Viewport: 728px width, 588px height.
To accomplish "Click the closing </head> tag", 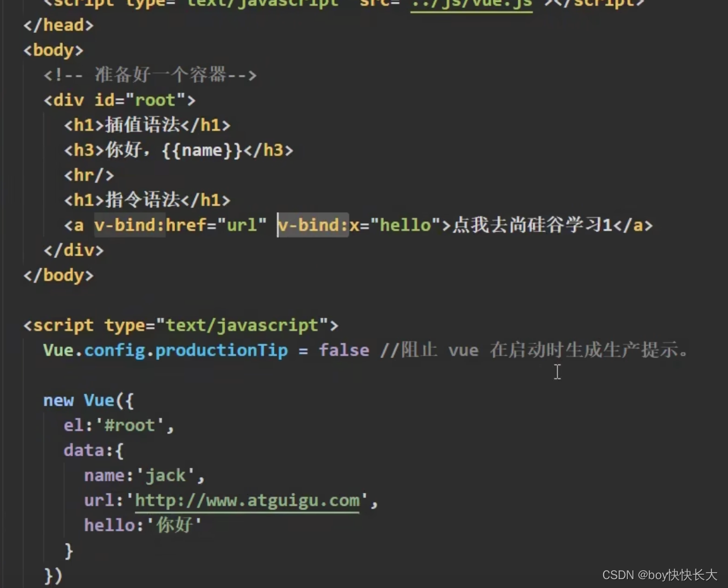I will [58, 25].
